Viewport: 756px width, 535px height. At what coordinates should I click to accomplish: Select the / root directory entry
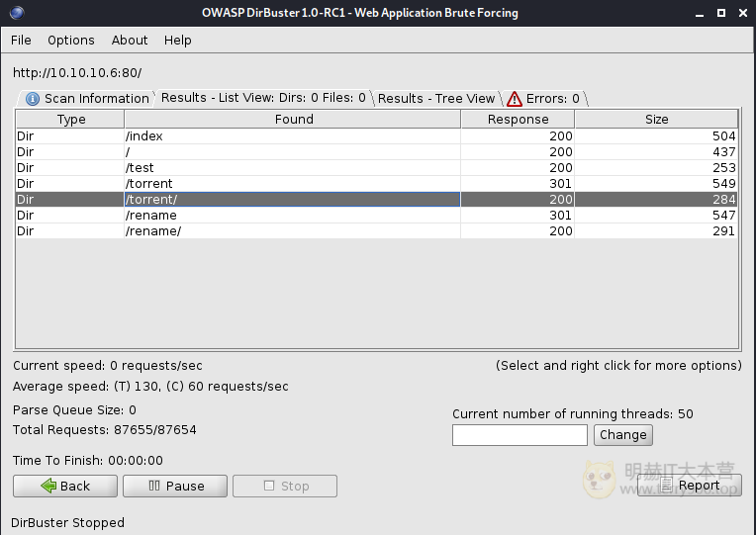pyautogui.click(x=377, y=152)
